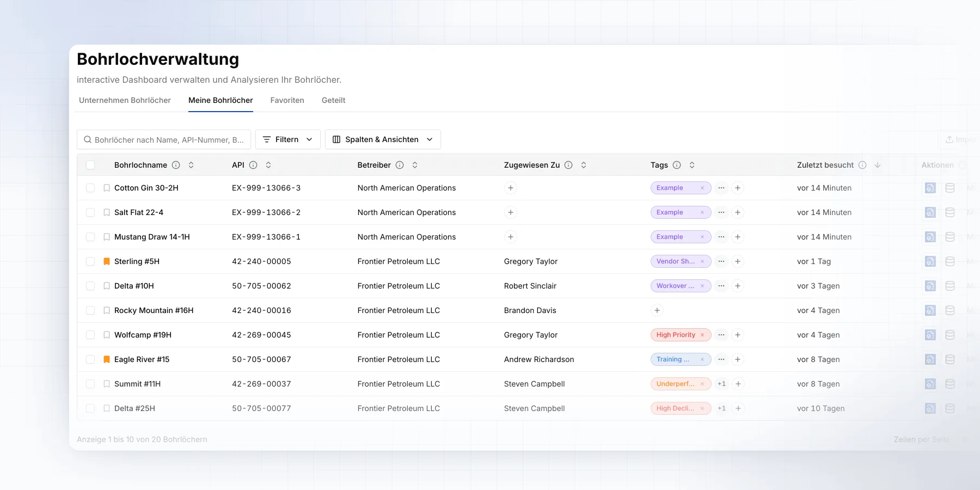Click the info icon beside the API header
The image size is (980, 490).
(x=253, y=165)
